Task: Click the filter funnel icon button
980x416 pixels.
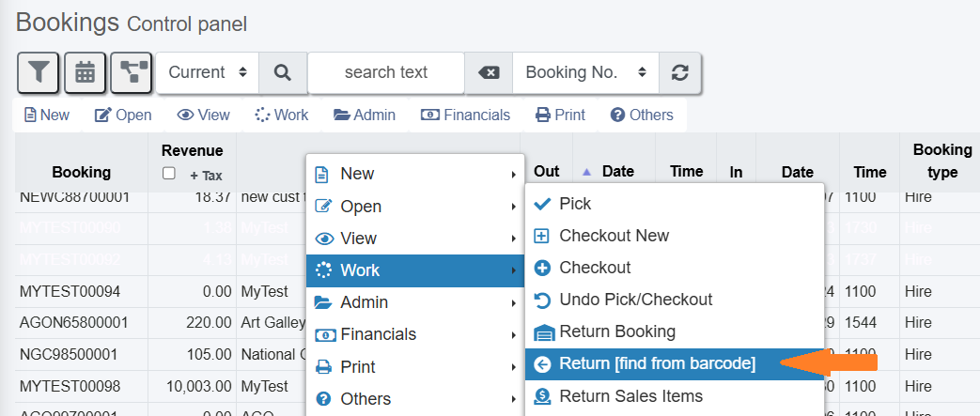Action: [39, 72]
